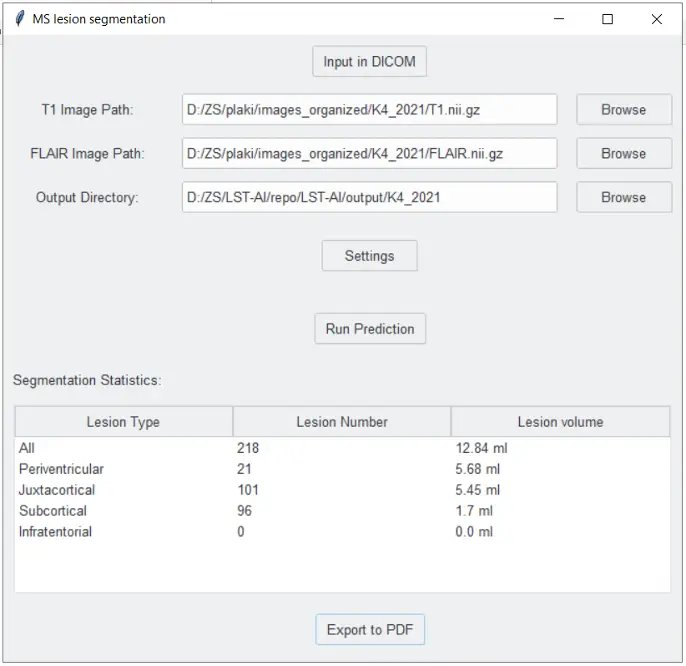Focus the Output Directory field

pos(369,197)
